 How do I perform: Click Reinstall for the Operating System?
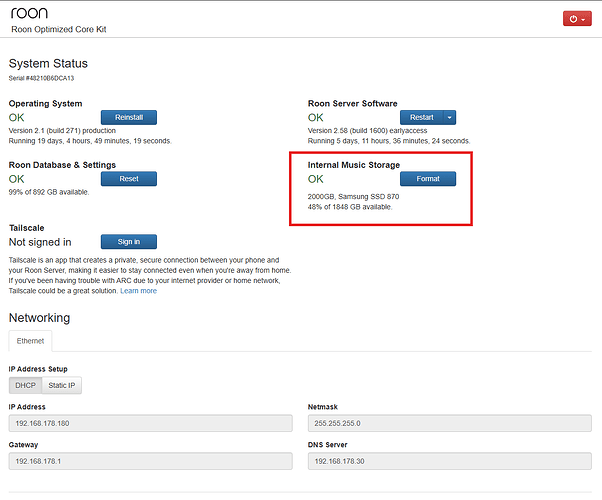129,117
